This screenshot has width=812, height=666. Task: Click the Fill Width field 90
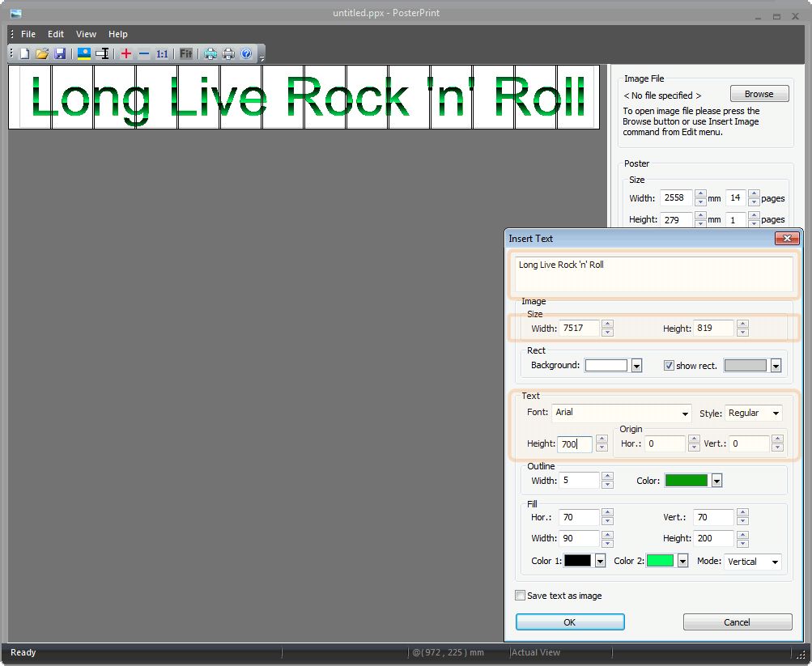(x=580, y=538)
